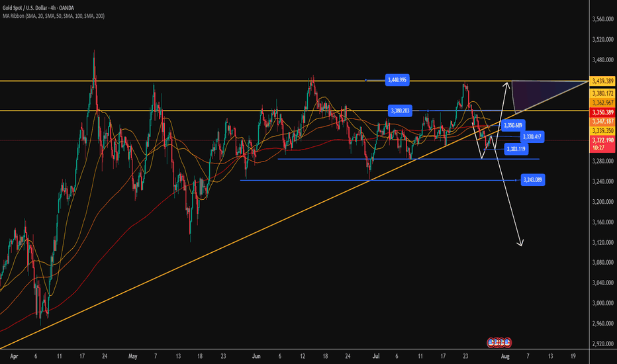The width and height of the screenshot is (617, 364).
Task: Click the 3,520.000 price axis tick
Action: click(602, 39)
